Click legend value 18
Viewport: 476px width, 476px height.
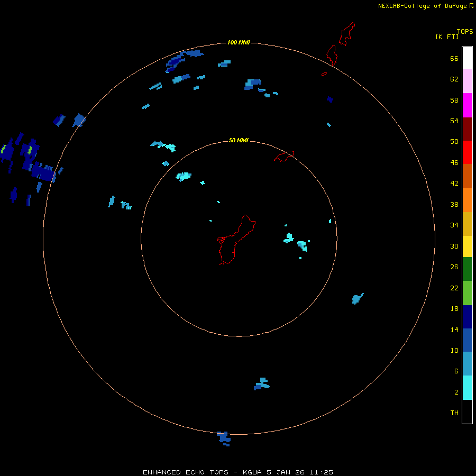point(454,309)
